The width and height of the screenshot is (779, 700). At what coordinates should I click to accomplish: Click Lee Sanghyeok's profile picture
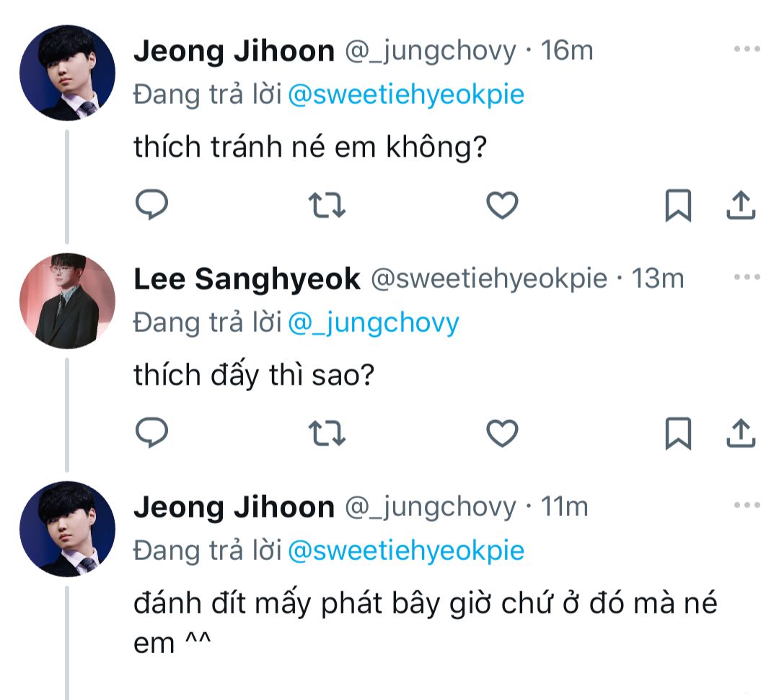click(x=67, y=301)
